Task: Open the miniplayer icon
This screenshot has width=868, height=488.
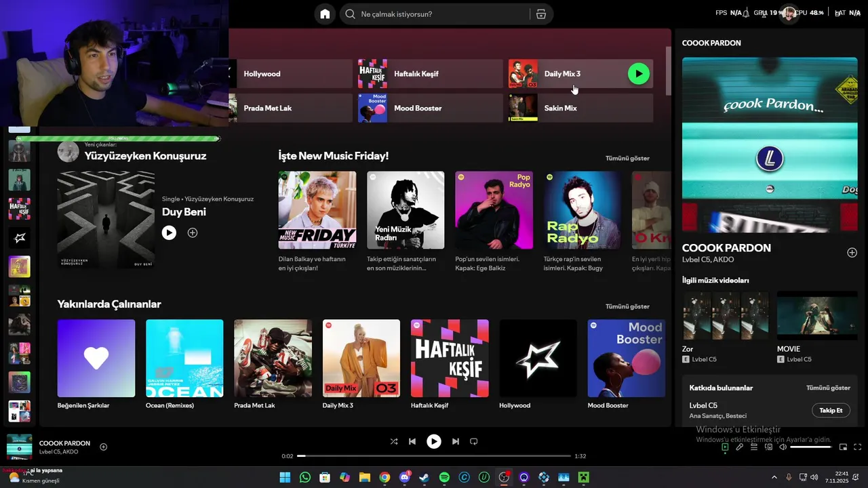Action: point(843,447)
